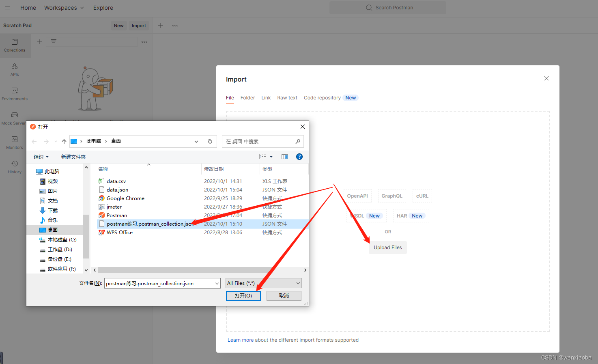The image size is (598, 364).
Task: Open recent locations dropdown arrow
Action: click(56, 142)
